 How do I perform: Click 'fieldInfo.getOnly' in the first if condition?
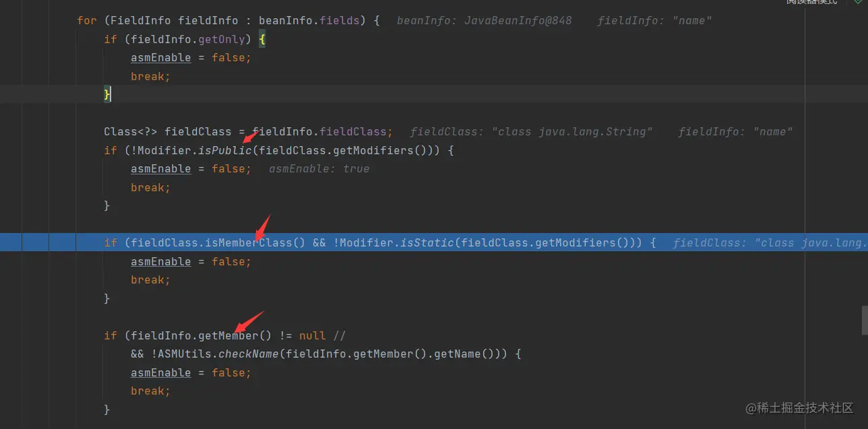pos(188,39)
